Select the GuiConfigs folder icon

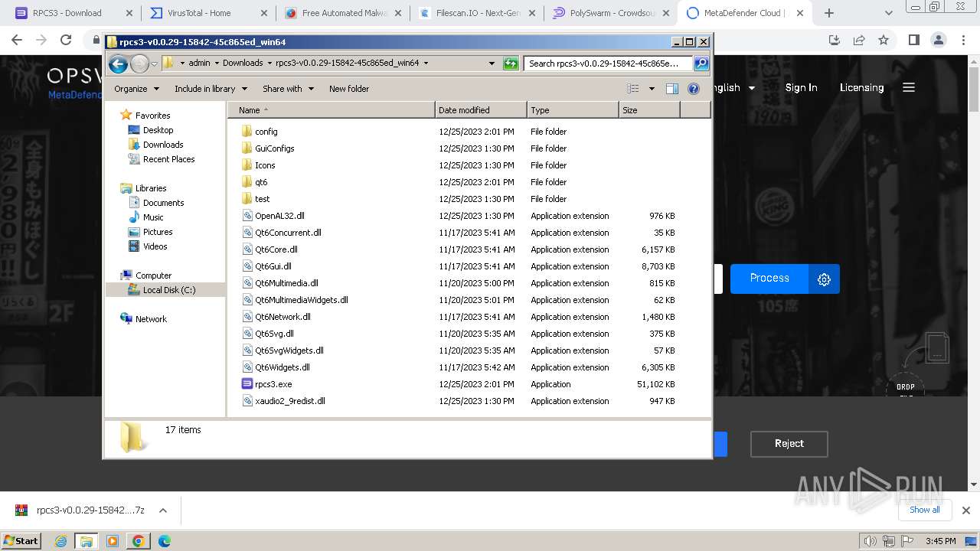point(247,148)
